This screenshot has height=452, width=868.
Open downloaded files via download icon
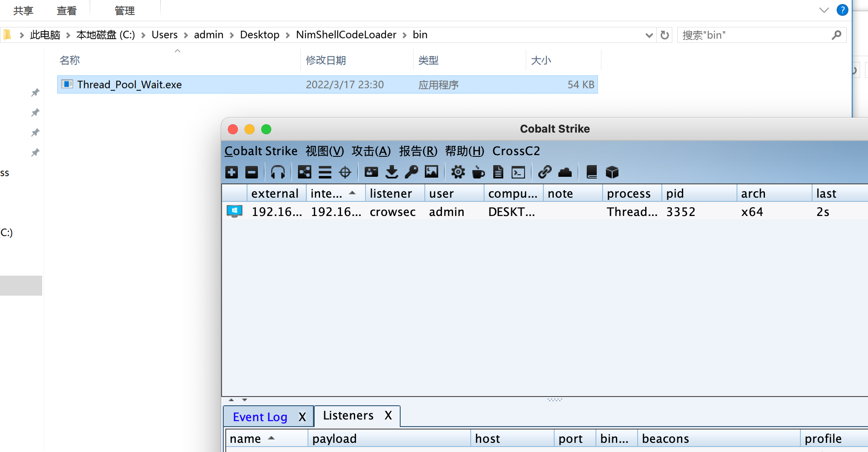coord(391,172)
